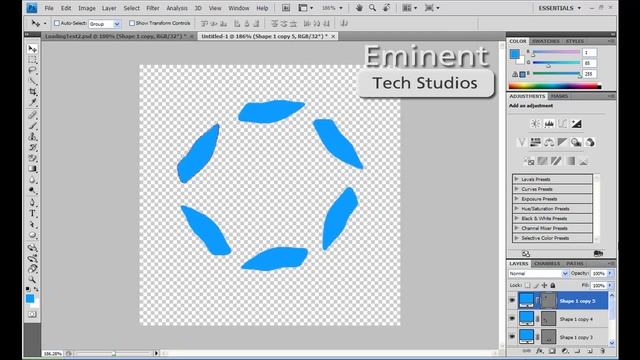
Task: Click the add layer mask icon
Action: click(552, 351)
